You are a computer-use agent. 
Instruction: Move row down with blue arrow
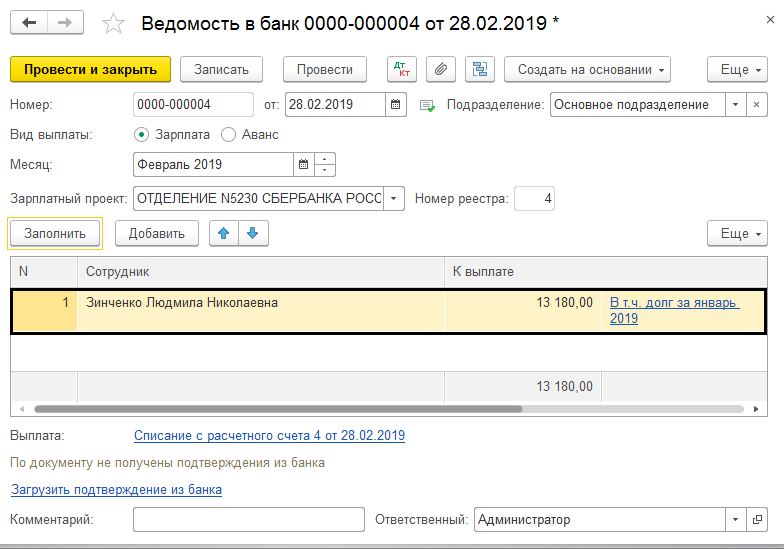pos(253,233)
